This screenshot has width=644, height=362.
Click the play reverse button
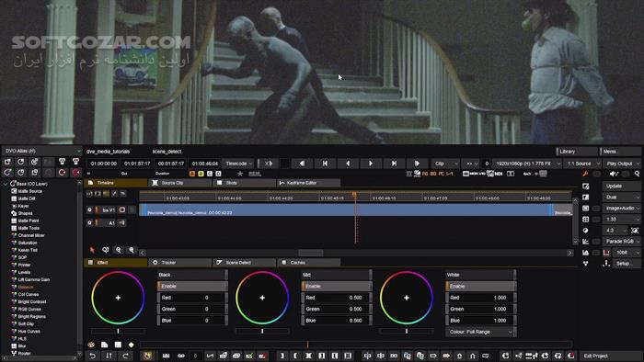coord(348,164)
